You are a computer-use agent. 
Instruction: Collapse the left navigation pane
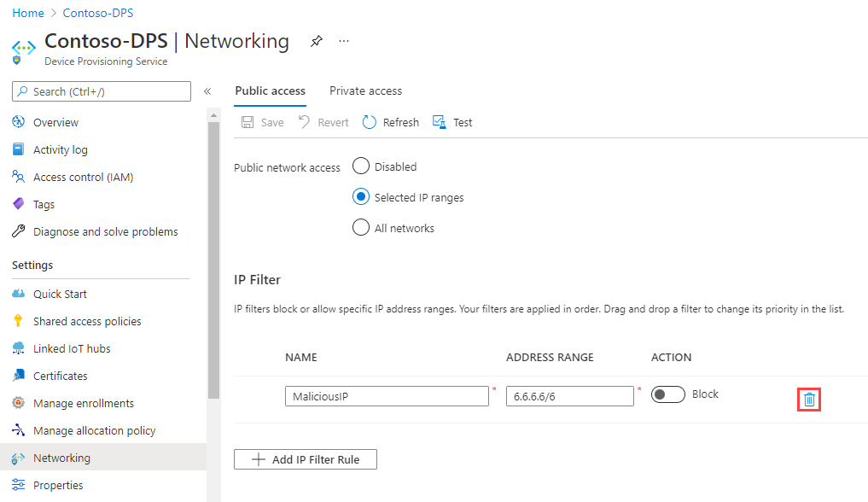pyautogui.click(x=207, y=90)
